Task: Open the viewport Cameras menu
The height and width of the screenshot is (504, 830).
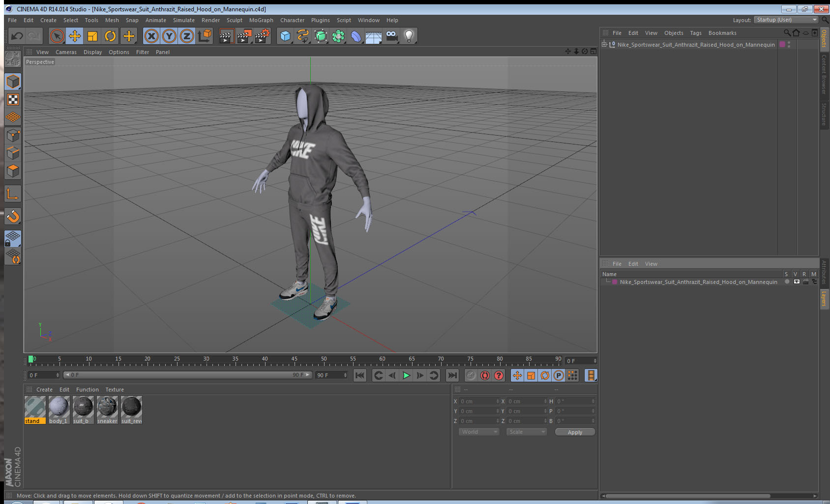Action: point(66,52)
